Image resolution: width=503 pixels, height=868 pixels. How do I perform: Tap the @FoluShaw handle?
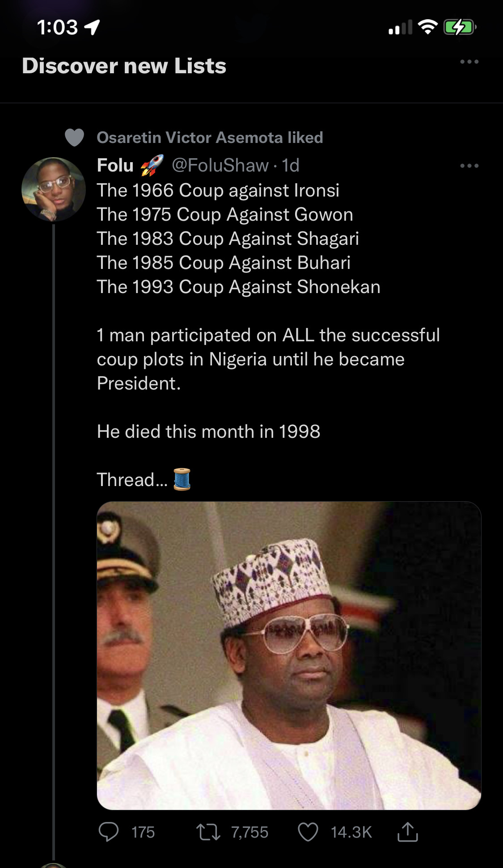click(220, 166)
